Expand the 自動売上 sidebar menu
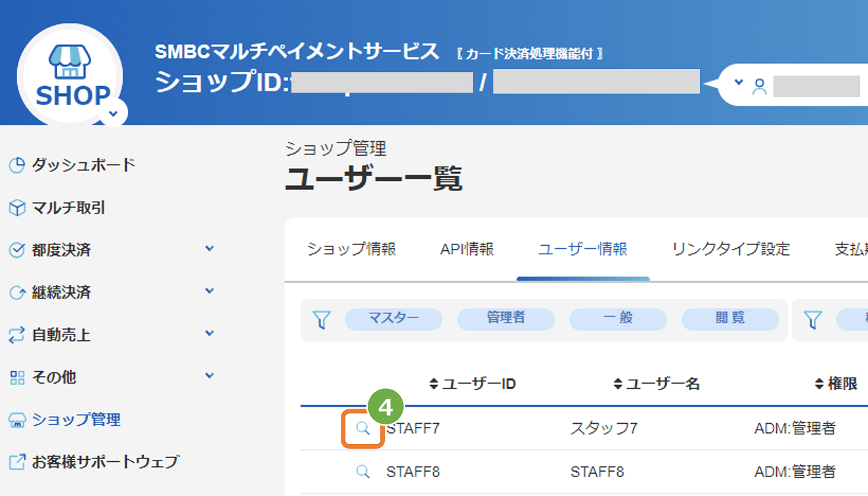This screenshot has height=496, width=868. (x=209, y=334)
